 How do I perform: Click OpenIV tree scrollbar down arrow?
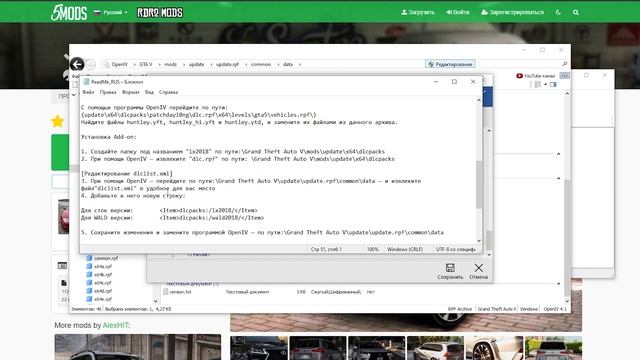[156, 301]
